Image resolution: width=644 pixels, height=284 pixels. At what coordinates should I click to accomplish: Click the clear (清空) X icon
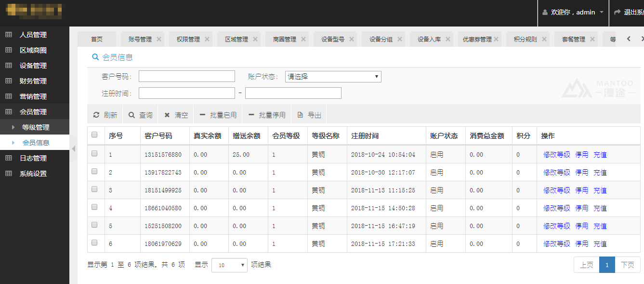[x=167, y=115]
